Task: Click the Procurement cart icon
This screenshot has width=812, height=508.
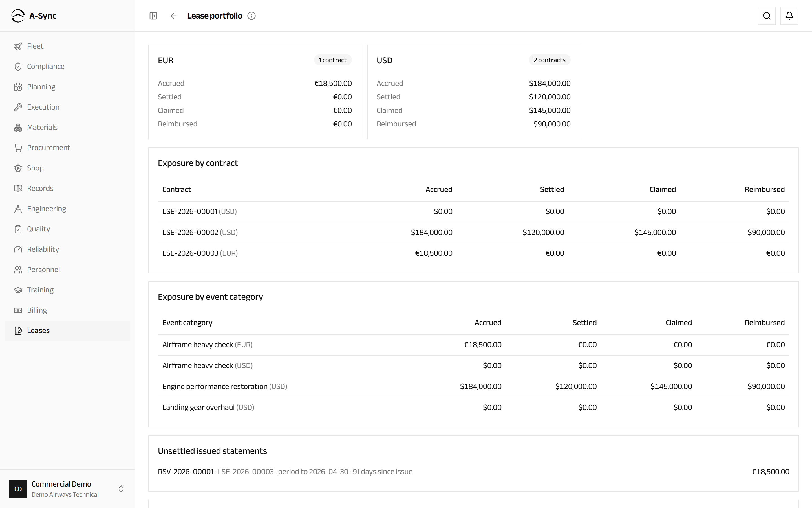Action: click(18, 148)
